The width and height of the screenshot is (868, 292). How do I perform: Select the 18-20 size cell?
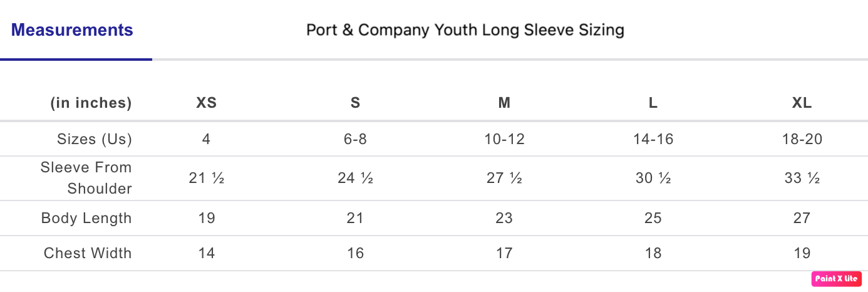coord(802,139)
